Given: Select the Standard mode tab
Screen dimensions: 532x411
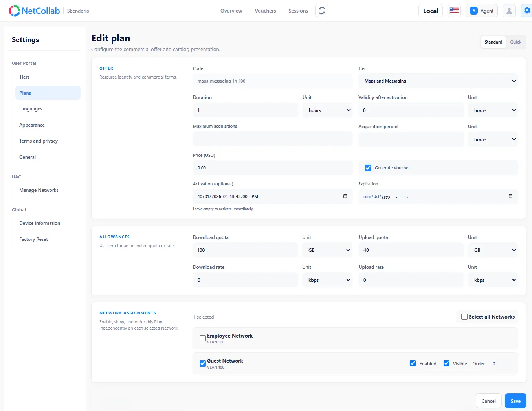Looking at the screenshot, I should point(493,42).
